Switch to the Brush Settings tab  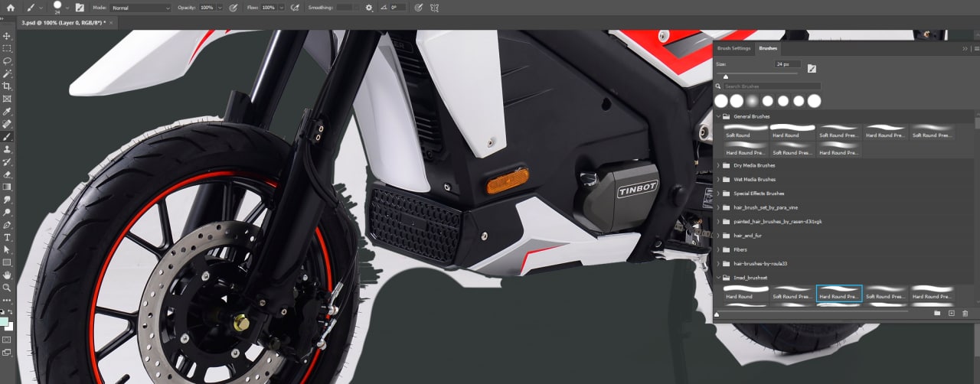733,48
